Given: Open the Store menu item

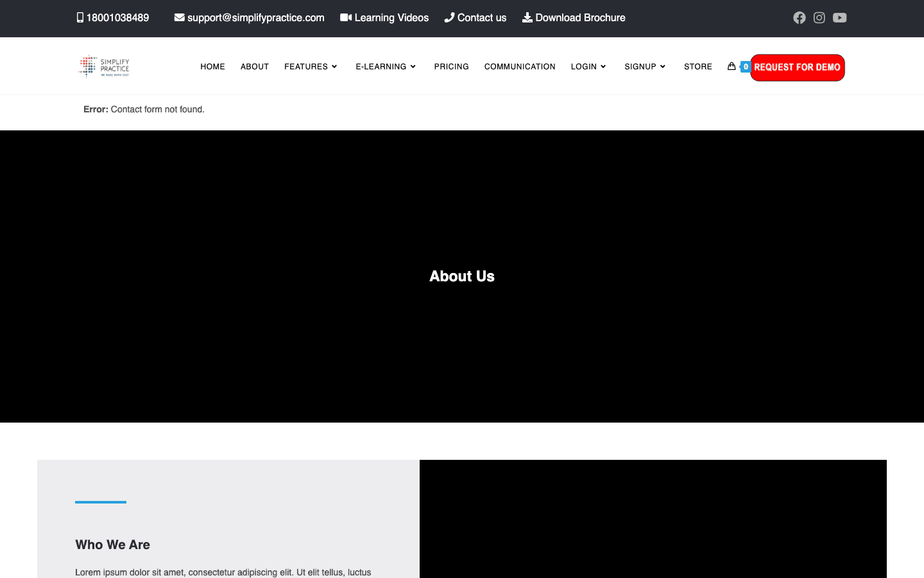Looking at the screenshot, I should (698, 67).
